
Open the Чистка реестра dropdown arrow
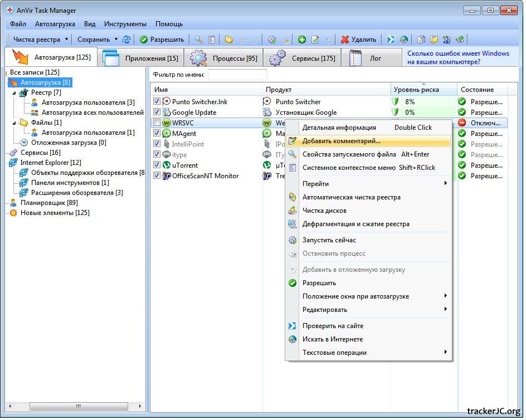pos(66,40)
